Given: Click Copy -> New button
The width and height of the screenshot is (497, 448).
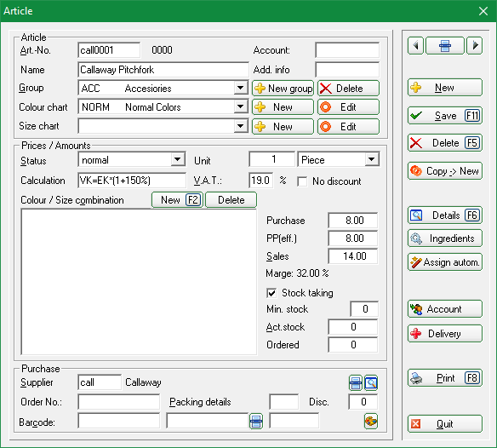Looking at the screenshot, I should [445, 171].
